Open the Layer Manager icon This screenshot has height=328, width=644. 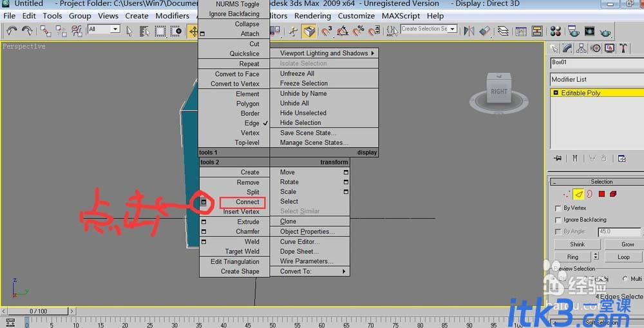(x=503, y=31)
